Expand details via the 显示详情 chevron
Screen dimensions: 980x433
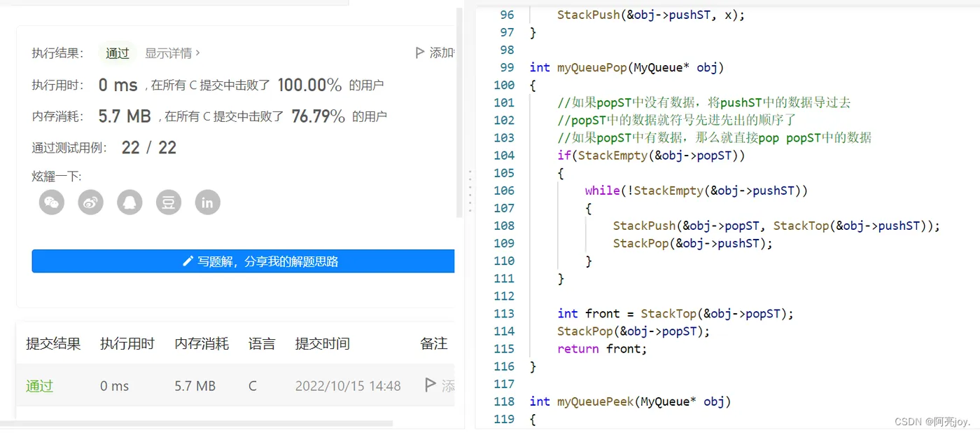tap(198, 53)
